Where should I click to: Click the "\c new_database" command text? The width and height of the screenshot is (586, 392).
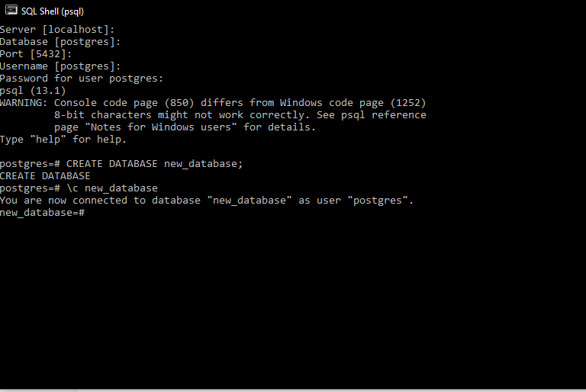click(112, 188)
